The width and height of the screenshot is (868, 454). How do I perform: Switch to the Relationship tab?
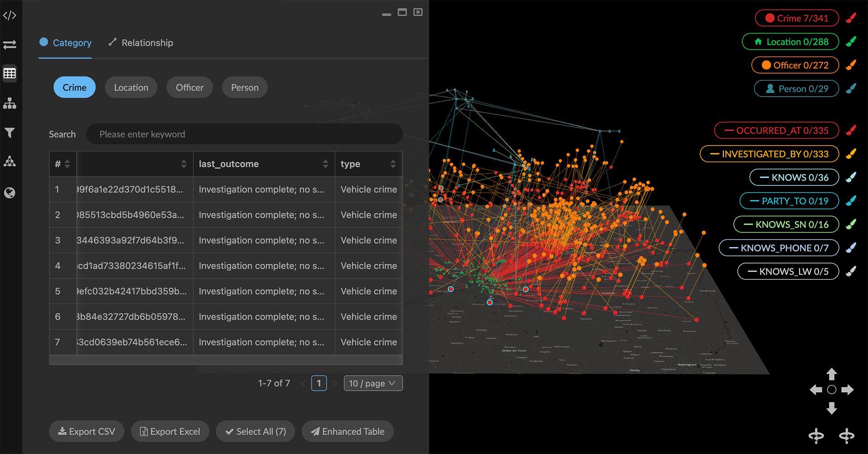(141, 43)
